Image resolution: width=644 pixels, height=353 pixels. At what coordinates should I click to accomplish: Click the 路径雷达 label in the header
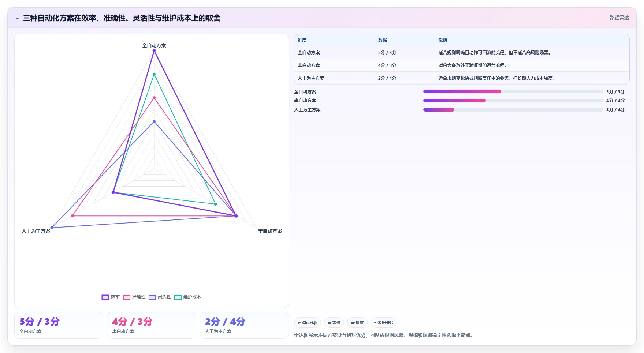tap(619, 18)
